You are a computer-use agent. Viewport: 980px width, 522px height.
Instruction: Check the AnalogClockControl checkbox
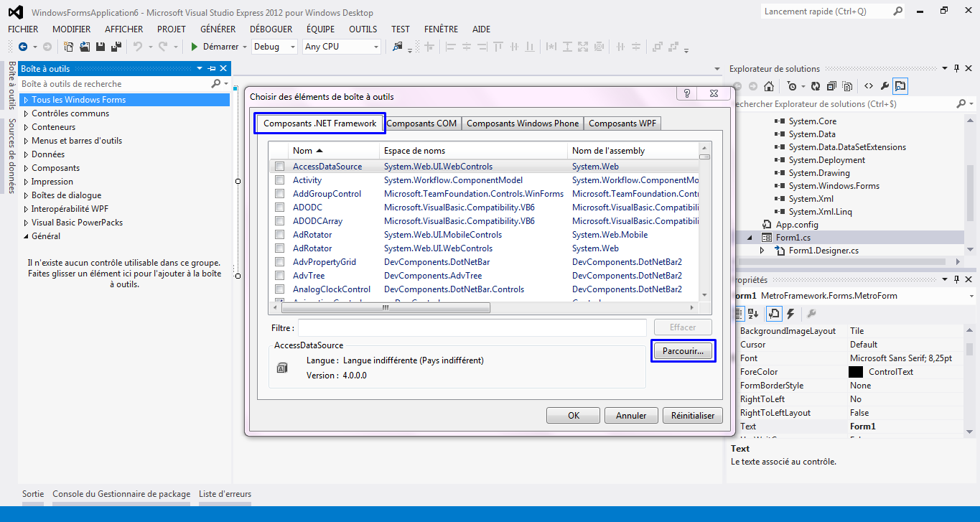[x=280, y=289]
